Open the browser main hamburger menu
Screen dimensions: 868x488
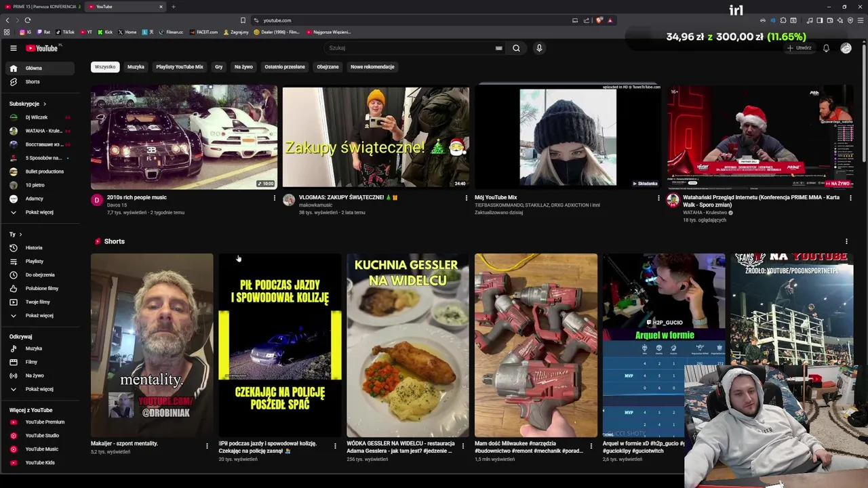[x=860, y=20]
